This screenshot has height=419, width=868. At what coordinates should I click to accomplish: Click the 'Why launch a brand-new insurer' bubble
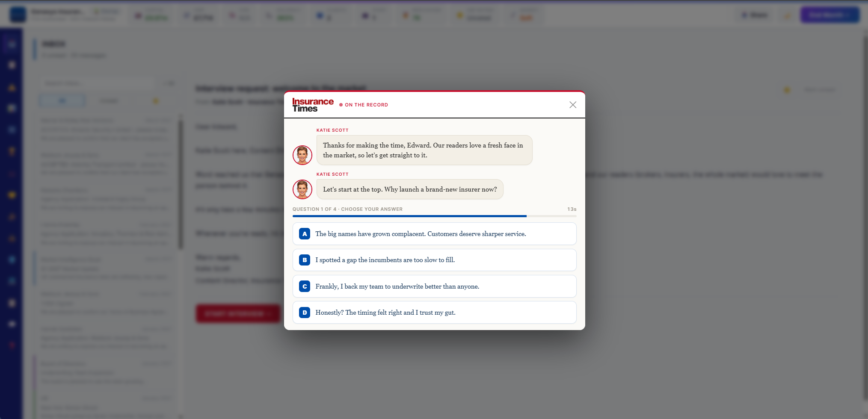[410, 189]
